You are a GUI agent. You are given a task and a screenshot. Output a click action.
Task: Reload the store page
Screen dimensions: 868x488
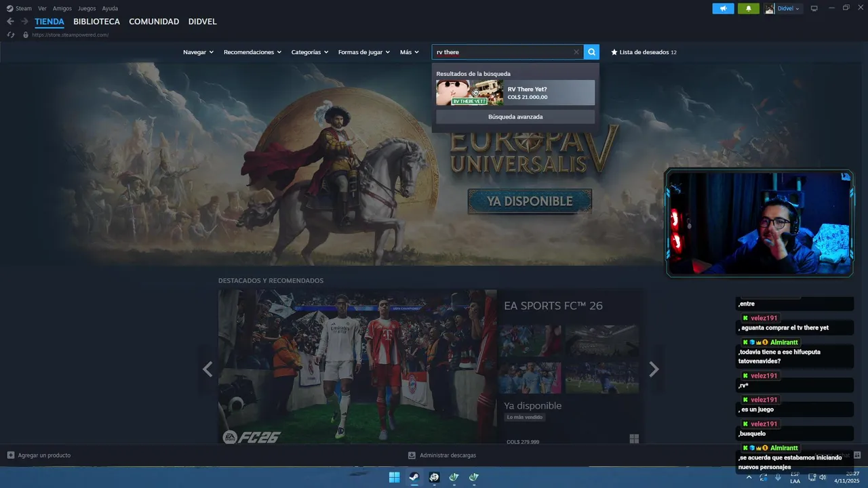[x=10, y=35]
